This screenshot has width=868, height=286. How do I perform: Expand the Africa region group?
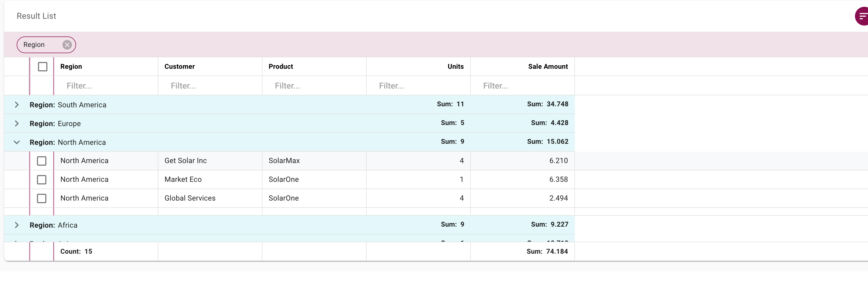coord(17,225)
